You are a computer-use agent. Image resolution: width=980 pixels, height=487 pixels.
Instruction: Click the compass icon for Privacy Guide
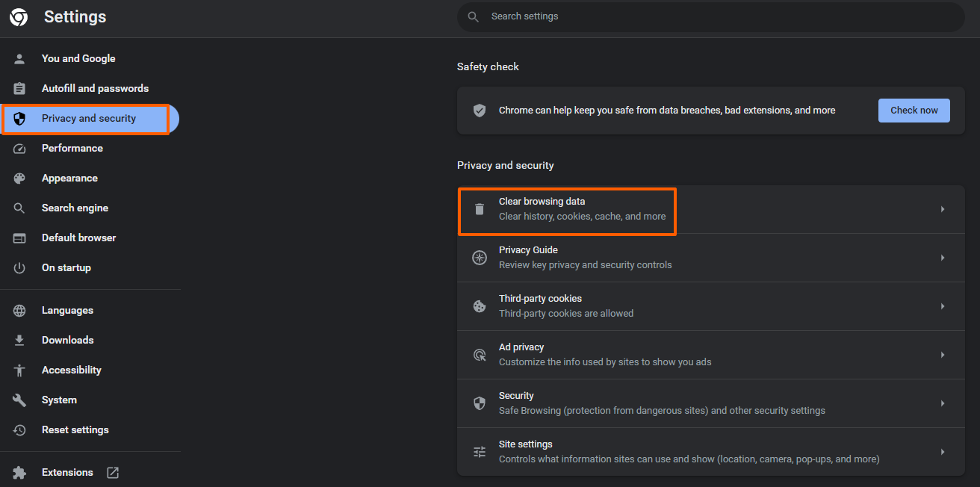point(480,258)
